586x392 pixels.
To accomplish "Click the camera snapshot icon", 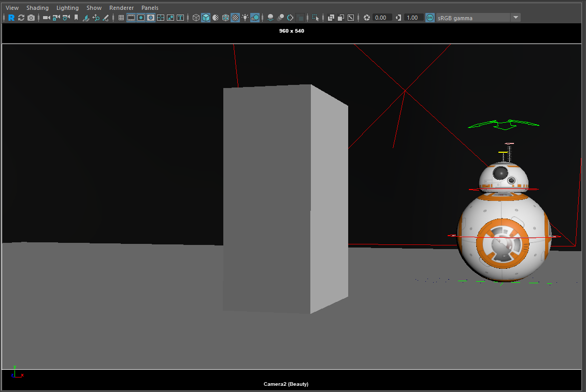I will [x=31, y=18].
